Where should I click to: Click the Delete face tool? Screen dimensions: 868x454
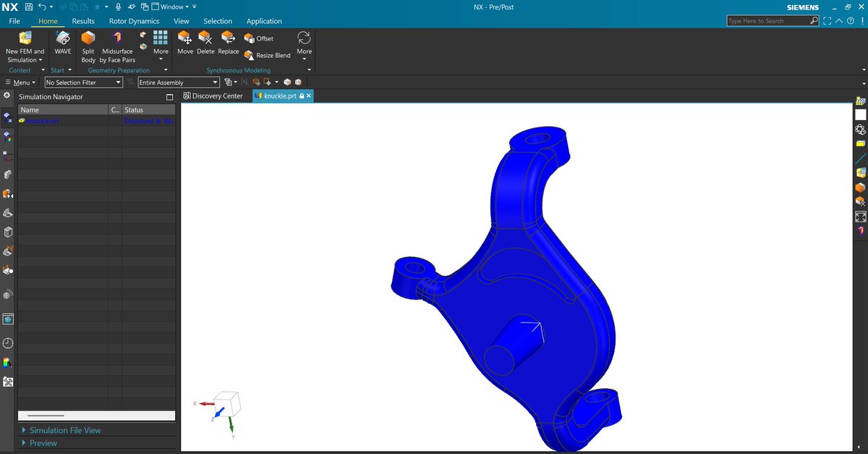(205, 43)
